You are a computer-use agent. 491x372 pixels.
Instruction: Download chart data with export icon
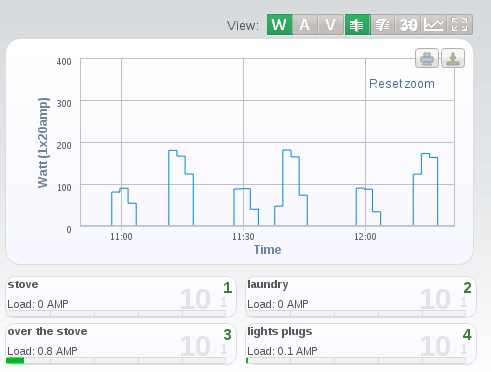[x=453, y=58]
